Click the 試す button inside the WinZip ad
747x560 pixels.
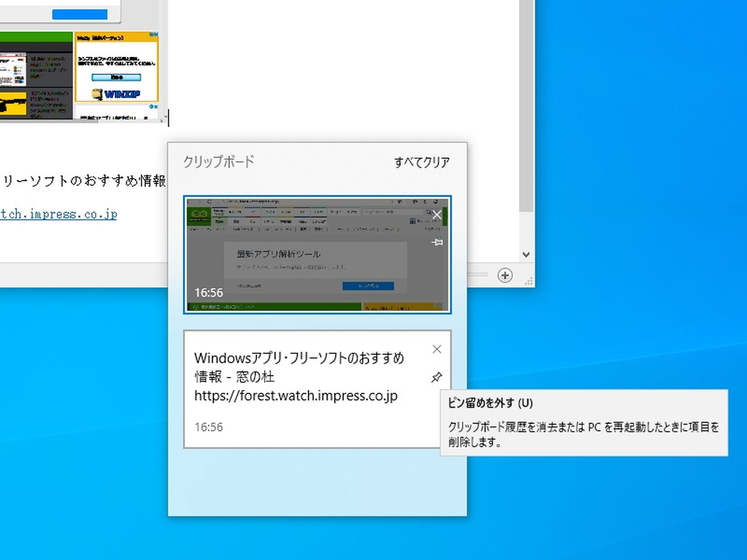(117, 77)
